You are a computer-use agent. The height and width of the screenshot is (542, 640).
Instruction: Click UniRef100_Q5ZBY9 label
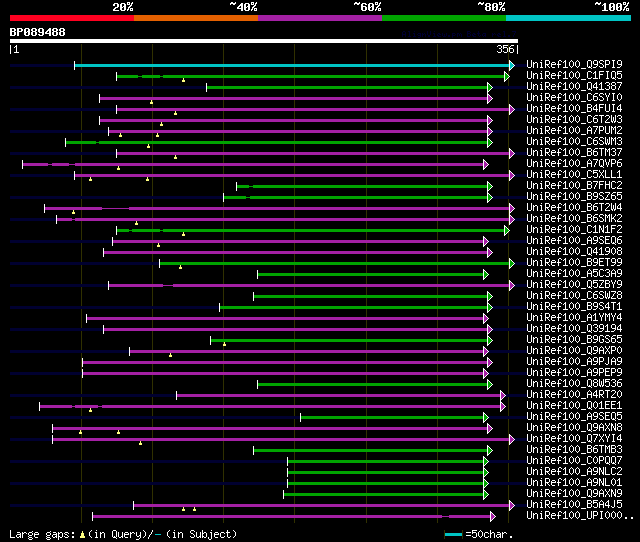574,285
